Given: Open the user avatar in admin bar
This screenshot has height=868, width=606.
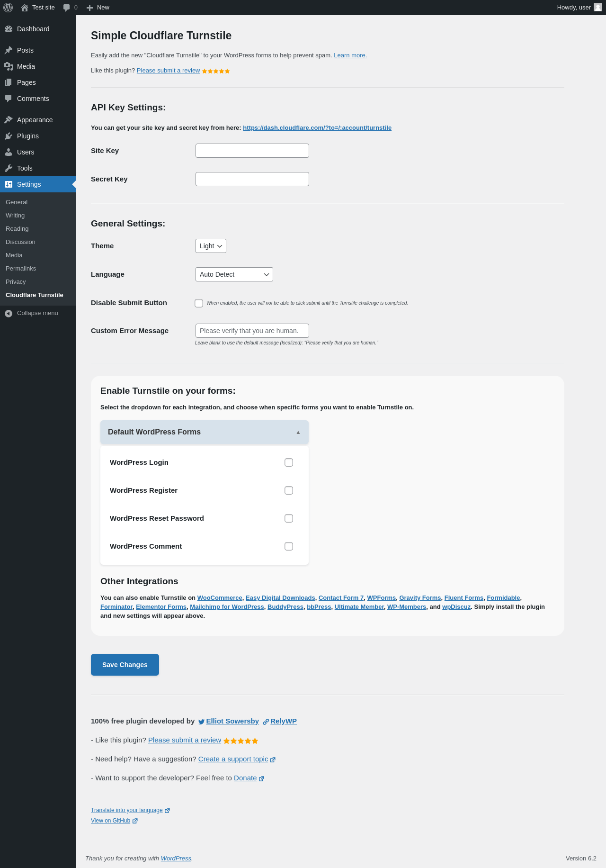Looking at the screenshot, I should click(598, 7).
